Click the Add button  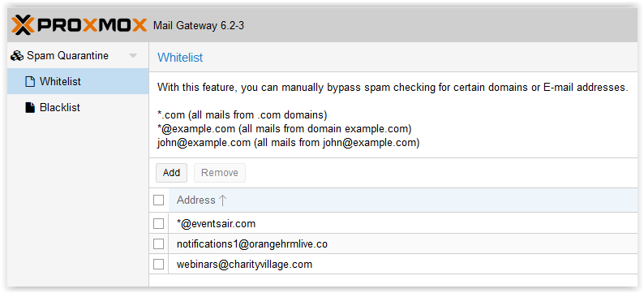tap(171, 173)
